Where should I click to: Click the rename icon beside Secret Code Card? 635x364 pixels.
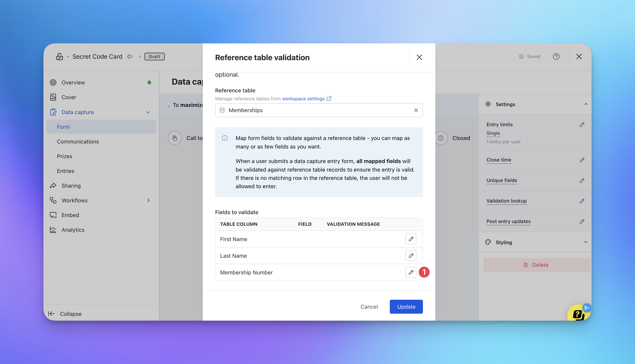[x=130, y=57]
